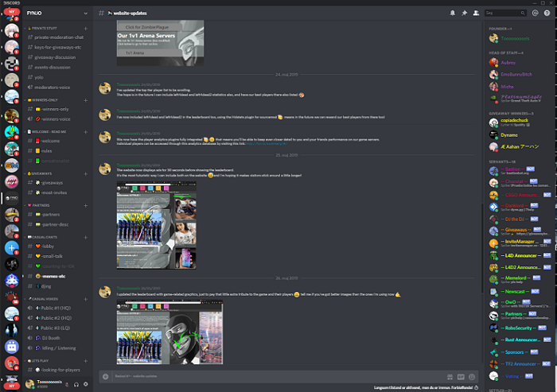Image resolution: width=557 pixels, height=392 pixels.
Task: Collapse the CASUAL VOICES category
Action: (x=43, y=299)
